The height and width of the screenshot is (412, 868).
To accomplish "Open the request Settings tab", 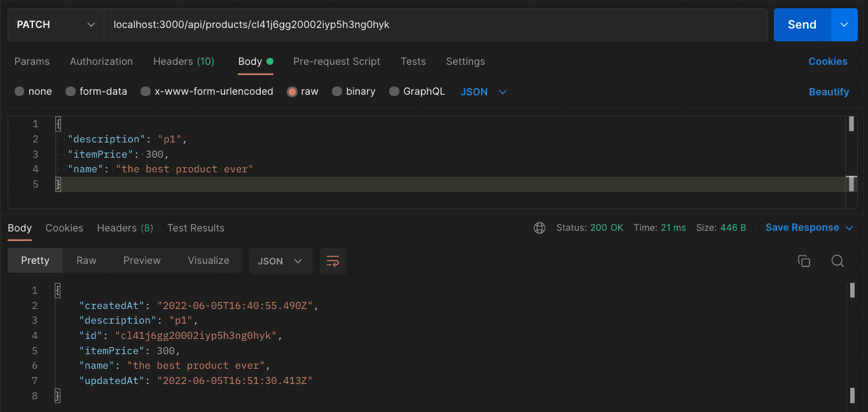I will click(465, 62).
